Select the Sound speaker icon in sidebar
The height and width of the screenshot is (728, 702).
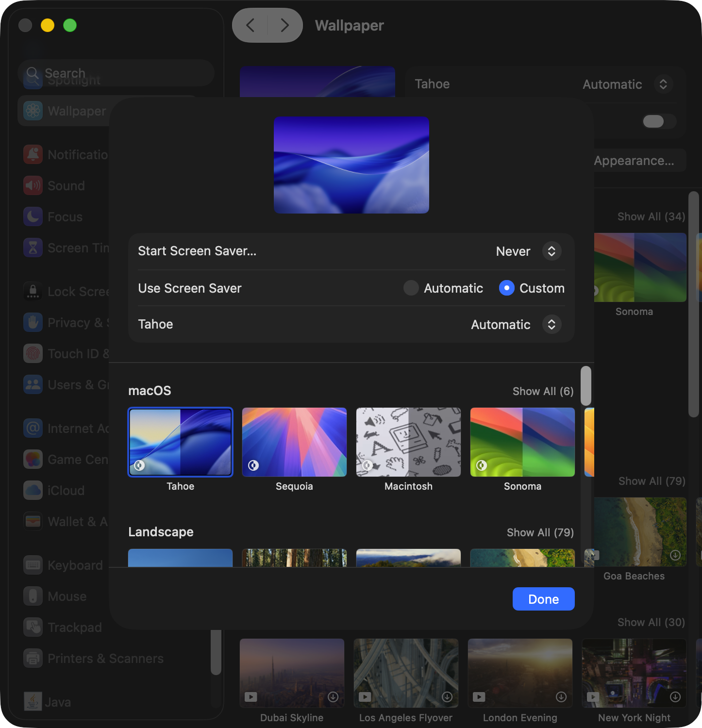[33, 186]
